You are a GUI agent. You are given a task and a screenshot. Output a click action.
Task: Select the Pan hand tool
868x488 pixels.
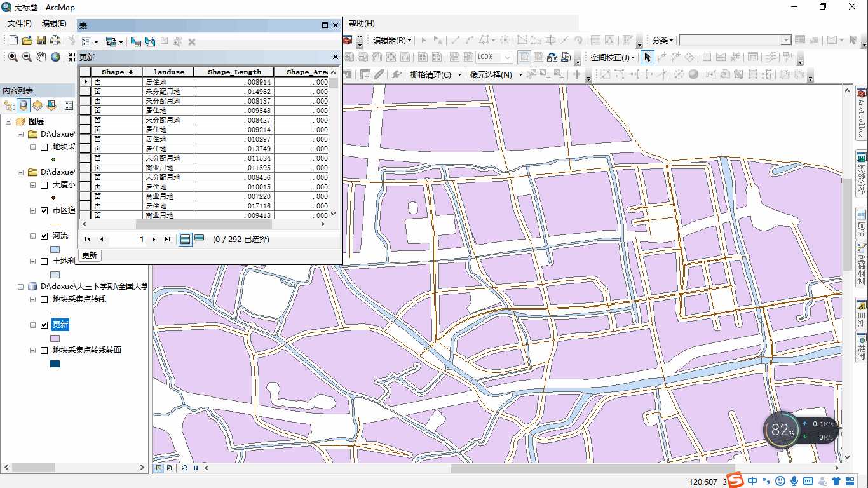[41, 57]
